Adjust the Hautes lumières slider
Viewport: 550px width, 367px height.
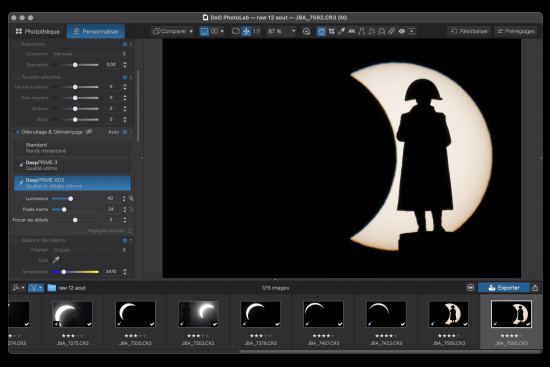75,87
